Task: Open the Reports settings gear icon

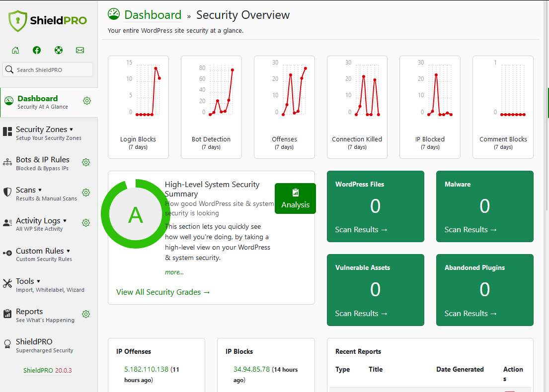Action: click(86, 314)
